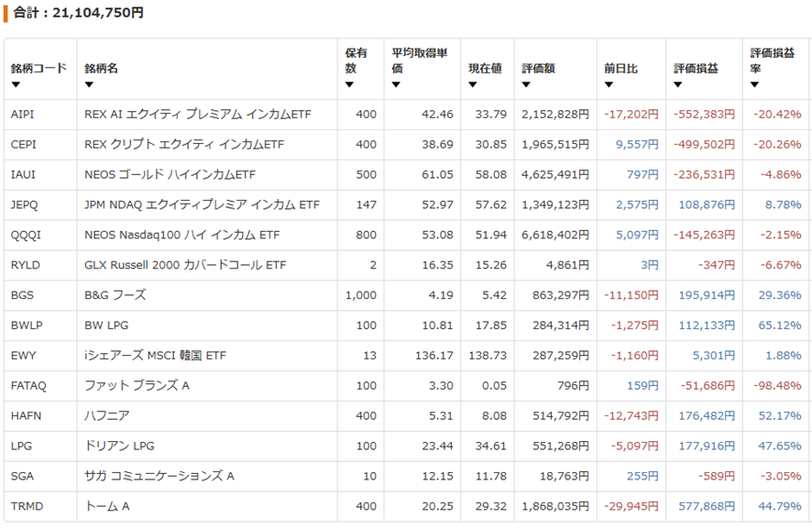812x529 pixels.
Task: Sort by 銘柄名 arrow
Action: [89, 84]
